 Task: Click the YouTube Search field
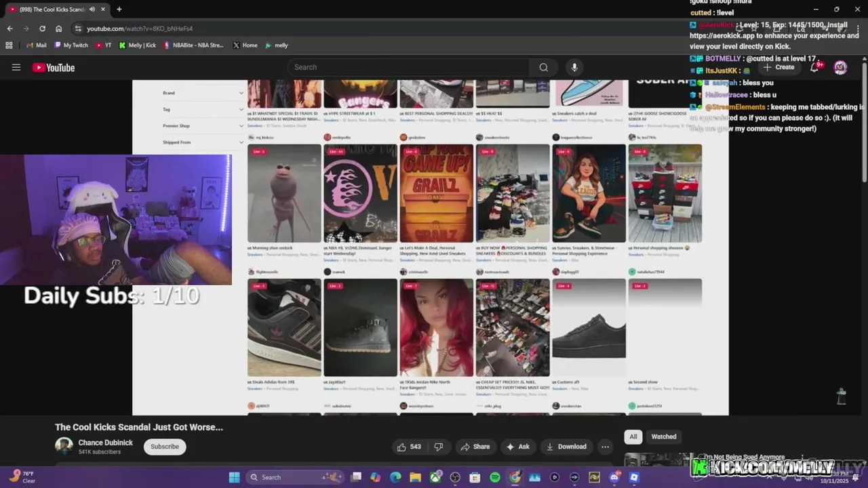[408, 67]
